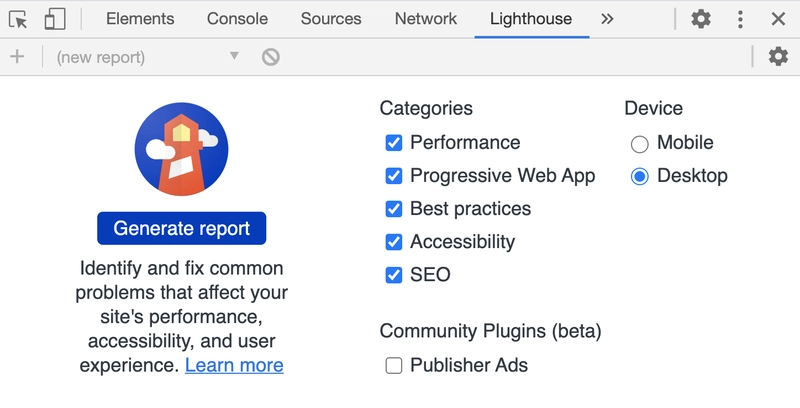Expand more tabs with the chevron
800x408 pixels.
[x=607, y=19]
